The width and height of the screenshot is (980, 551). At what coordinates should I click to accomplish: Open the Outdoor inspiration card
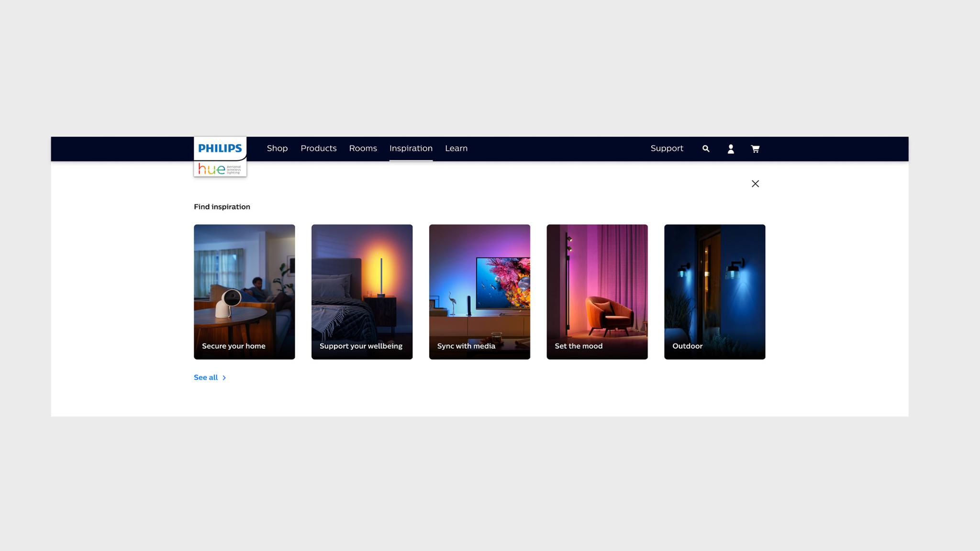[x=714, y=292]
